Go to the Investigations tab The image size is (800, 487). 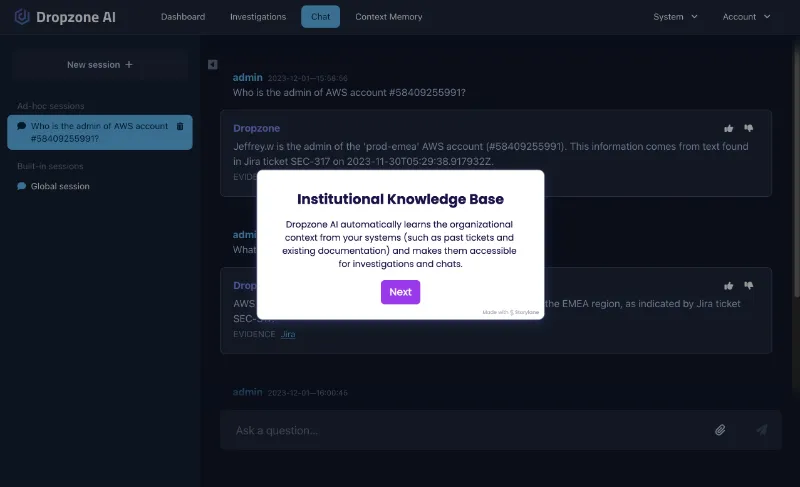[x=258, y=17]
